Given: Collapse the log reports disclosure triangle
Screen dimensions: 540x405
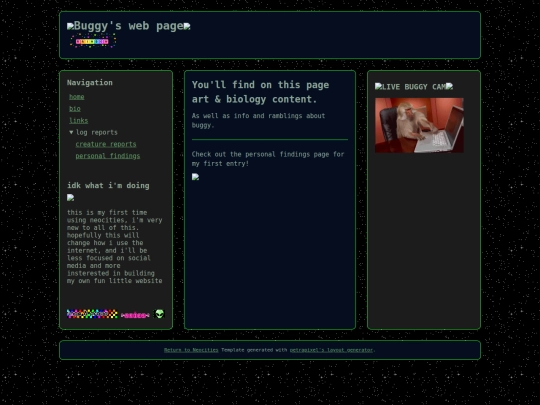Looking at the screenshot, I should pyautogui.click(x=71, y=132).
